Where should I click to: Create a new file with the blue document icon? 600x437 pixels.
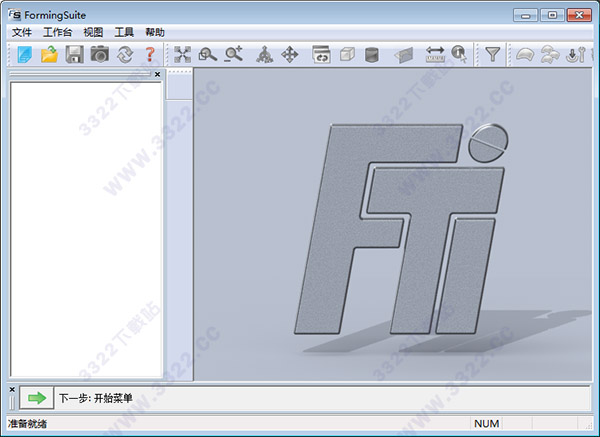[25, 54]
